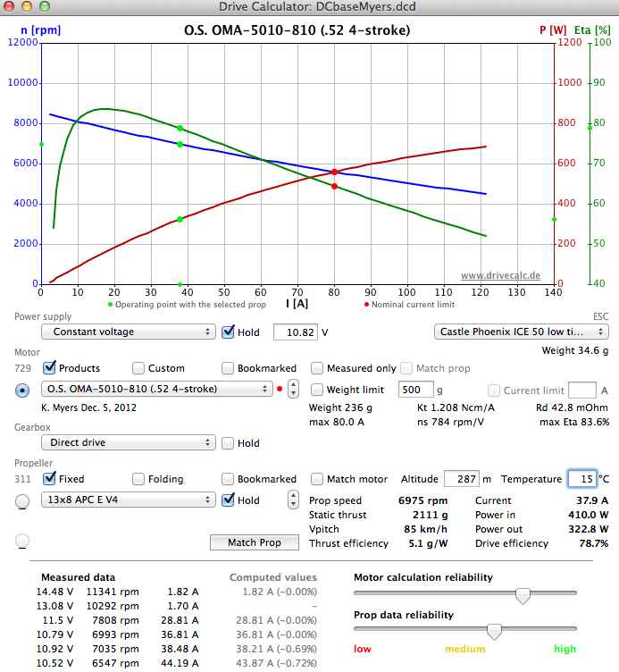The image size is (619, 672).
Task: Click the Altitude 287 input field
Action: click(x=462, y=479)
